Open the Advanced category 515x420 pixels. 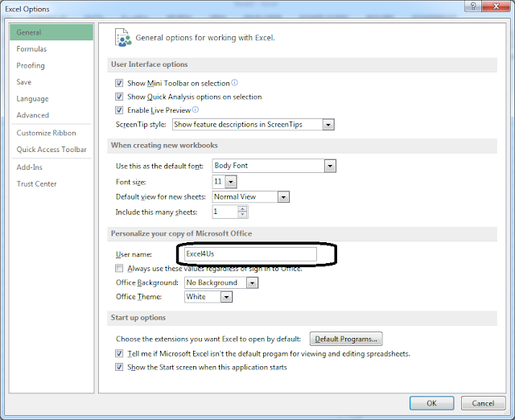pos(51,115)
